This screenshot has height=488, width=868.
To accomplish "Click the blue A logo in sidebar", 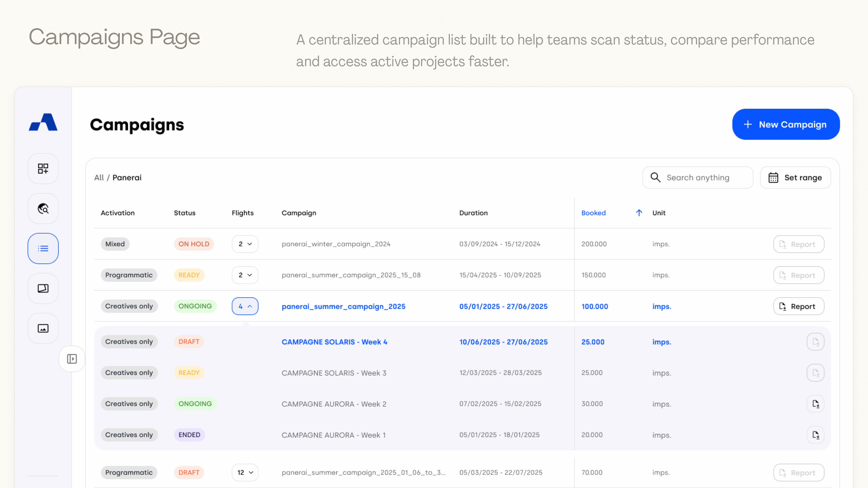I will coord(43,122).
